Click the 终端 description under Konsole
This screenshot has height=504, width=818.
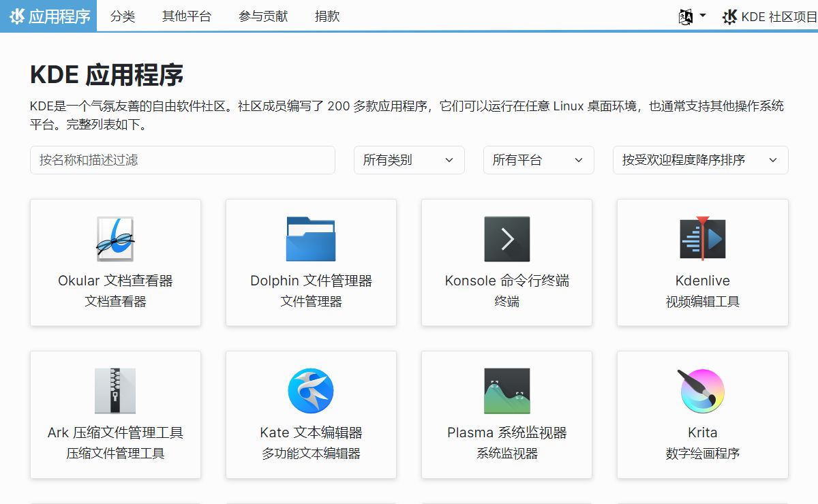coord(506,302)
